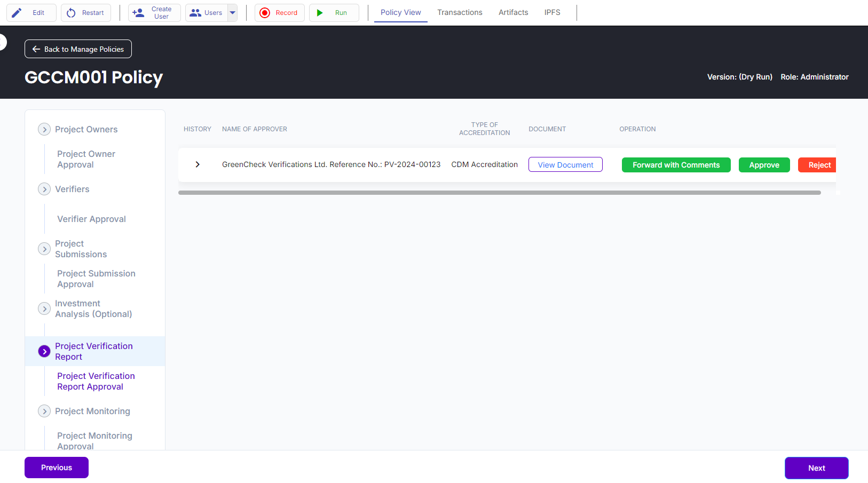Go back to Manage Policies
The height and width of the screenshot is (483, 868).
(78, 49)
